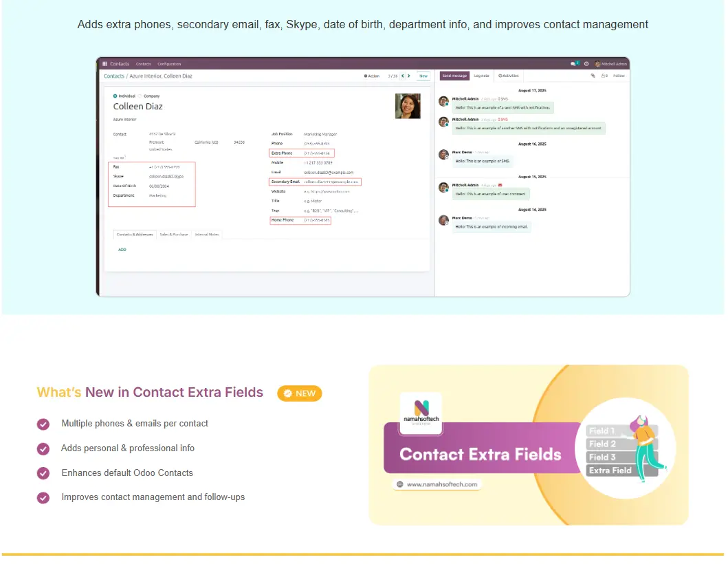Viewport: 728px width, 564px height.
Task: Click the Send message button
Action: tap(454, 76)
